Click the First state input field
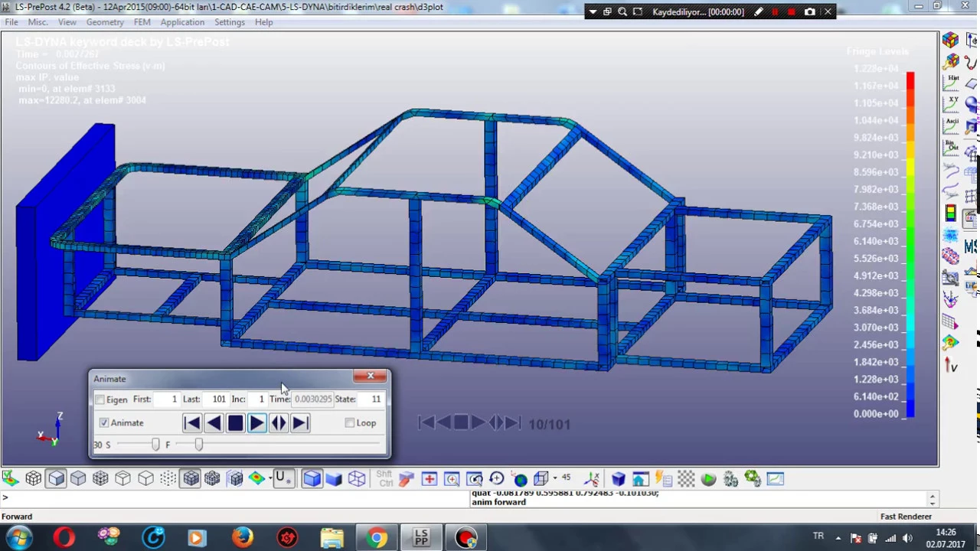The height and width of the screenshot is (551, 980). click(168, 399)
